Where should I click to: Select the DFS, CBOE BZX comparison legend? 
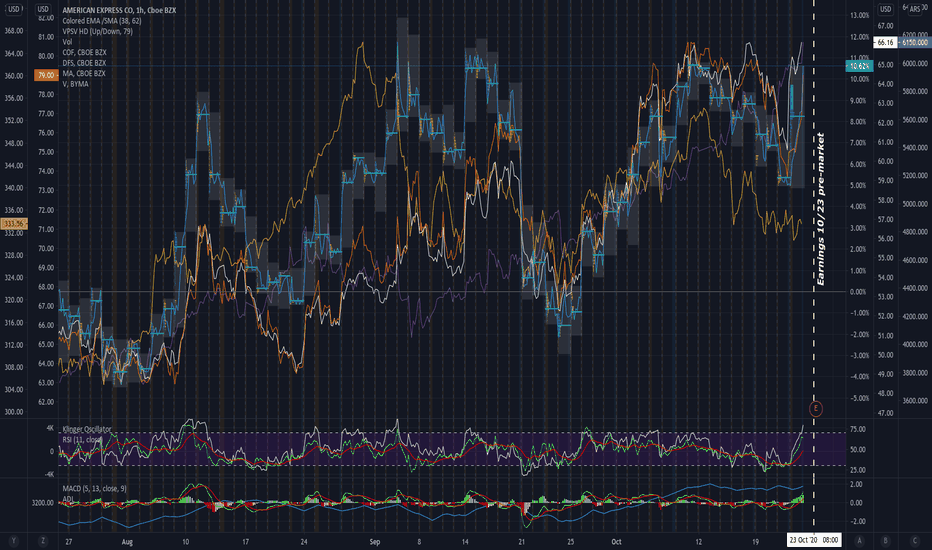pos(84,63)
